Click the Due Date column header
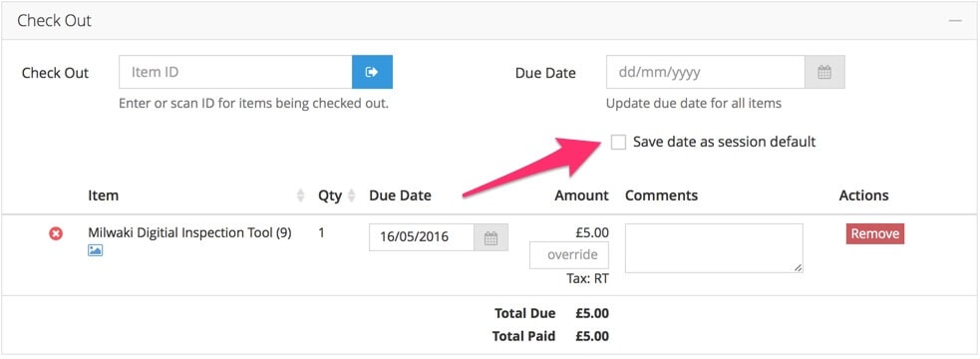980x359 pixels. pos(400,195)
